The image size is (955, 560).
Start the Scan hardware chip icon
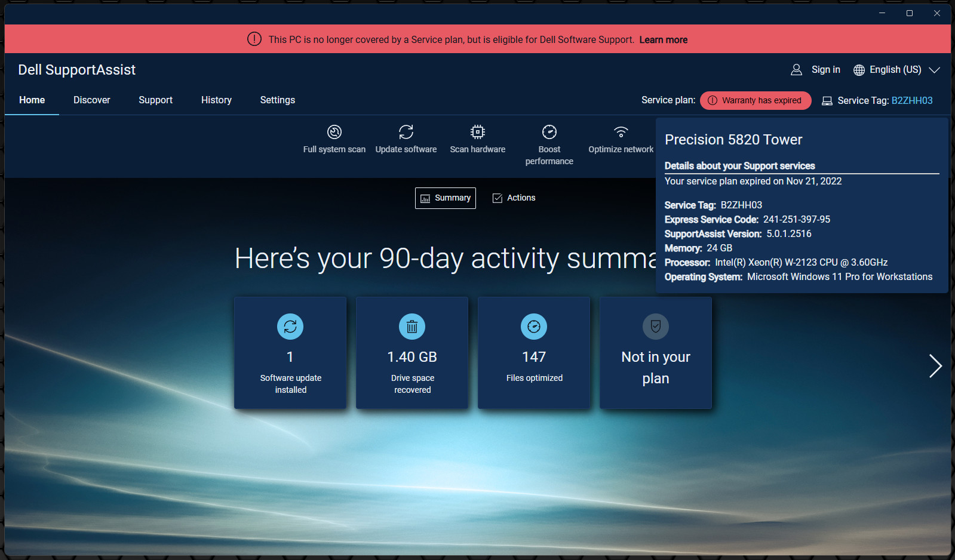[x=478, y=131]
